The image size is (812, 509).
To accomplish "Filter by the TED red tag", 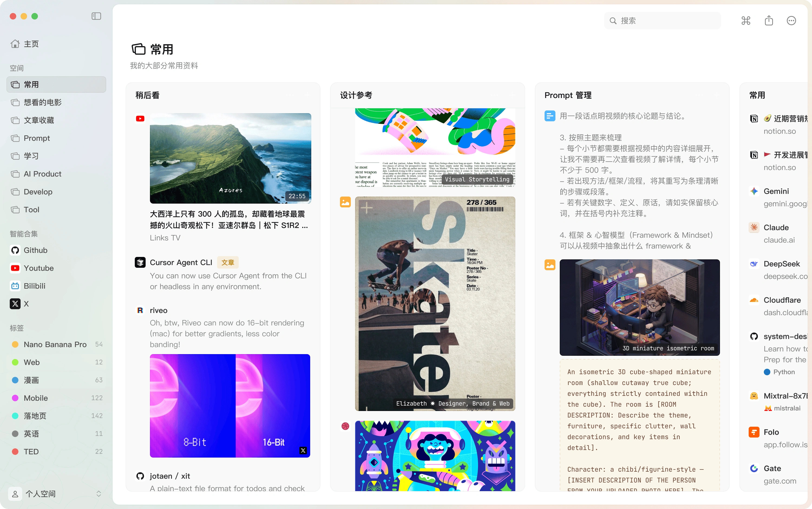I will [31, 451].
